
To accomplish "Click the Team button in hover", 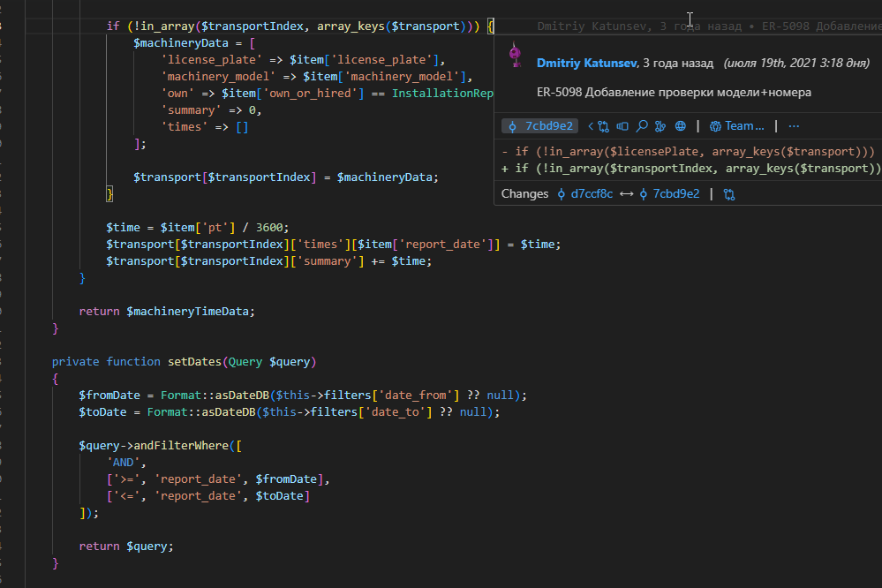I will [x=737, y=126].
